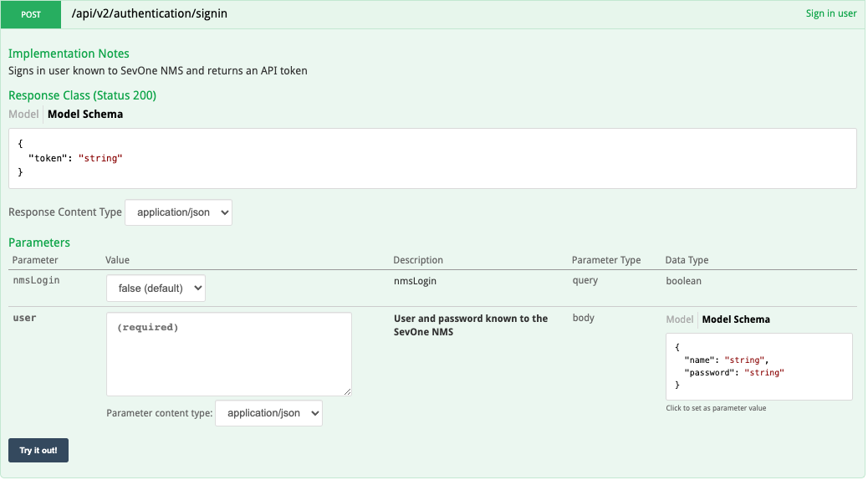Click the Parameters section heading
The height and width of the screenshot is (480, 868).
(x=39, y=243)
